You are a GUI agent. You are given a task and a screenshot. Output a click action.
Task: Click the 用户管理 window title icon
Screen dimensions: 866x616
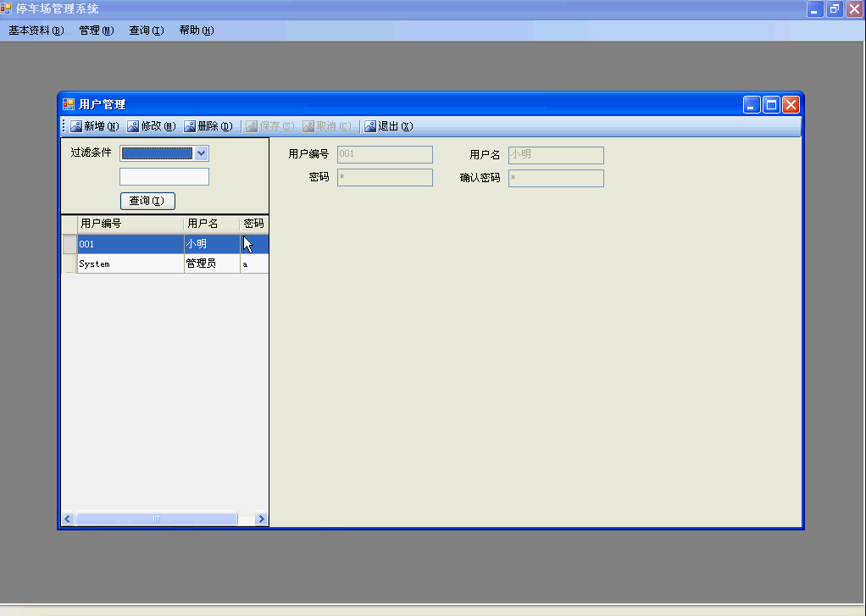pyautogui.click(x=69, y=104)
